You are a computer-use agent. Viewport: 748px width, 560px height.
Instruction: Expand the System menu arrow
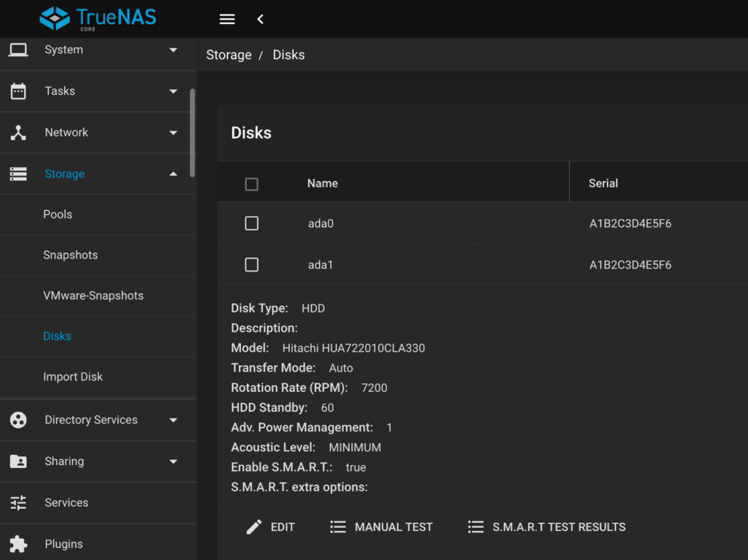173,50
